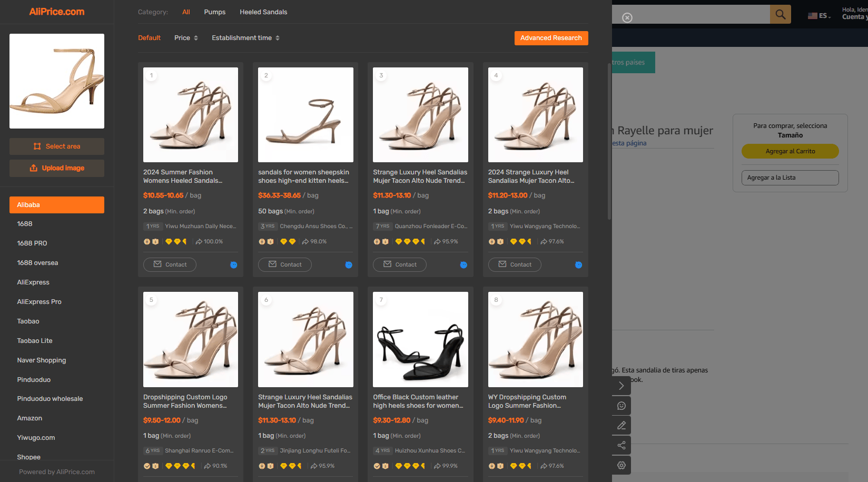868x482 pixels.
Task: Click the Select area crop icon button
Action: [57, 146]
